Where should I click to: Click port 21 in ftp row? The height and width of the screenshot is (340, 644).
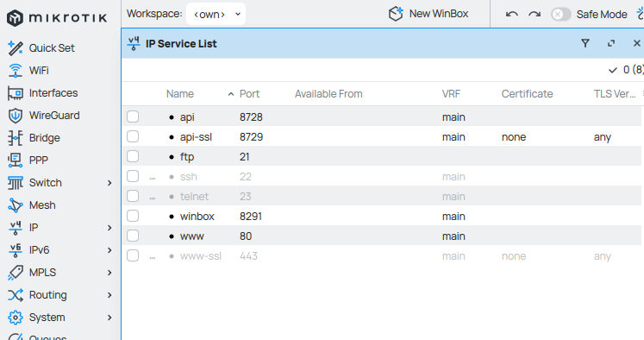244,157
